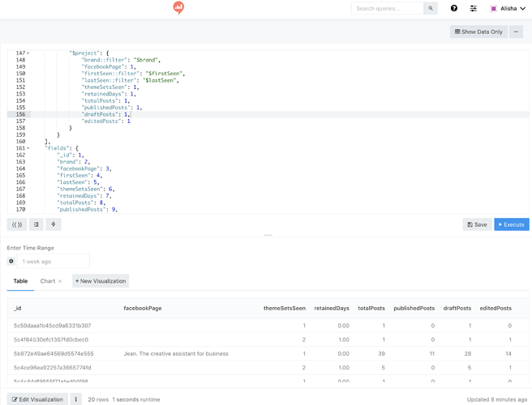
Task: Sort by publishedPosts column header
Action: click(414, 308)
